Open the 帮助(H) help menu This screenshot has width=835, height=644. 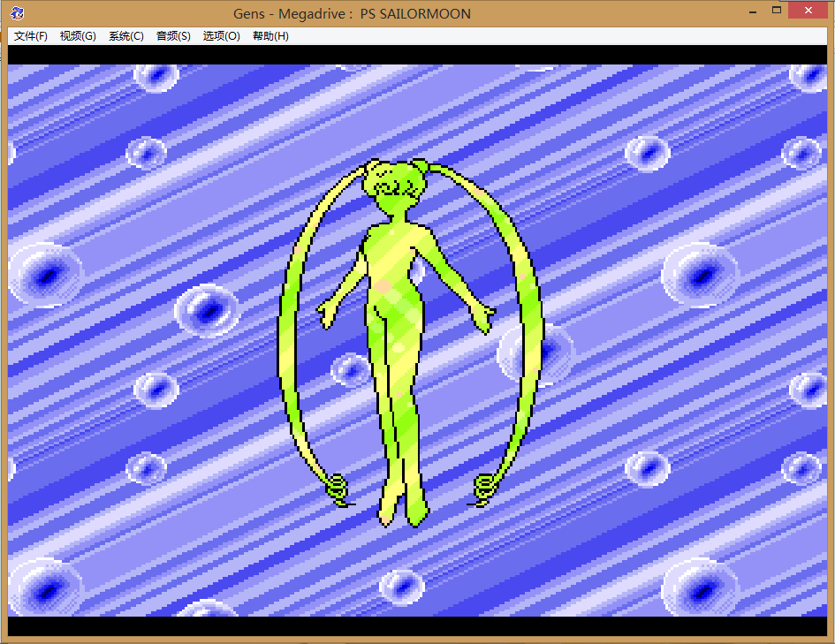[x=270, y=35]
